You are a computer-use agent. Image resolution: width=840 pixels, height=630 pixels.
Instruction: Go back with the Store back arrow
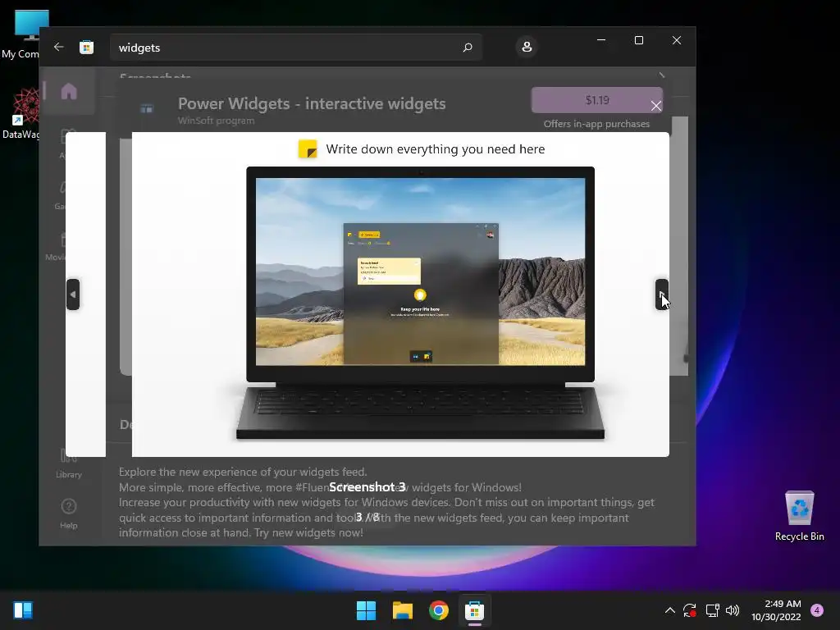click(x=59, y=47)
